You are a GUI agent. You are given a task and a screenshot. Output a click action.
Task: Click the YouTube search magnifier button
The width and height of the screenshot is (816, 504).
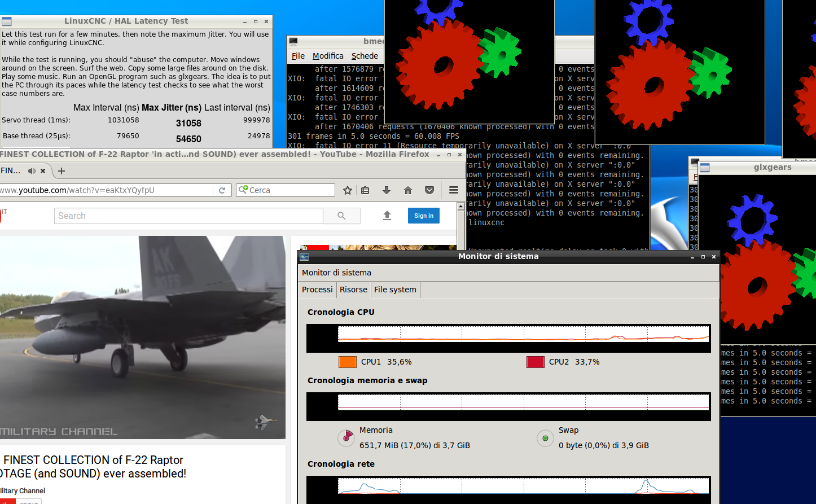click(x=341, y=216)
